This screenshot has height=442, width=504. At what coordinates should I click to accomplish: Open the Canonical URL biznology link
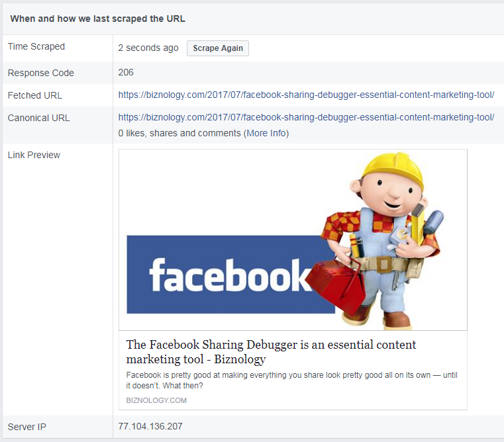306,118
